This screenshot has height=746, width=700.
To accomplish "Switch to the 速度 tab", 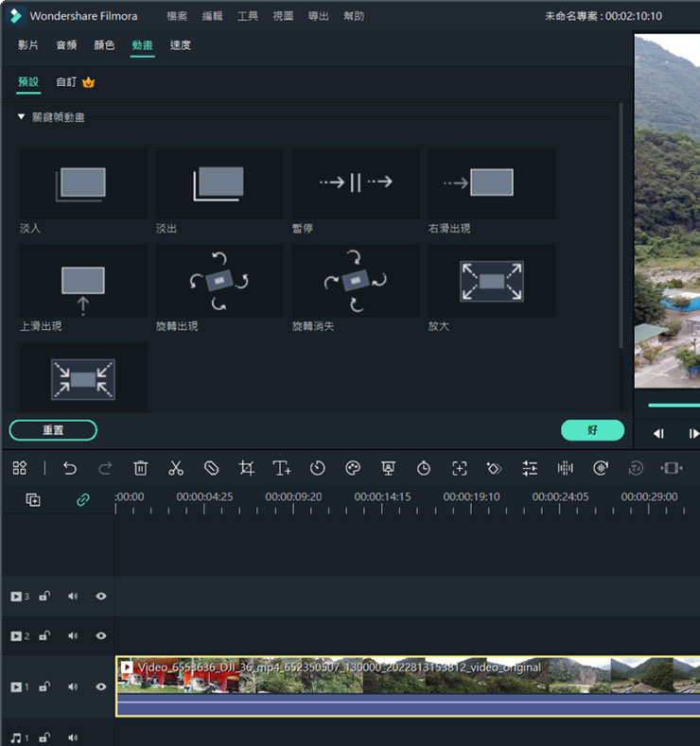I will [x=180, y=45].
